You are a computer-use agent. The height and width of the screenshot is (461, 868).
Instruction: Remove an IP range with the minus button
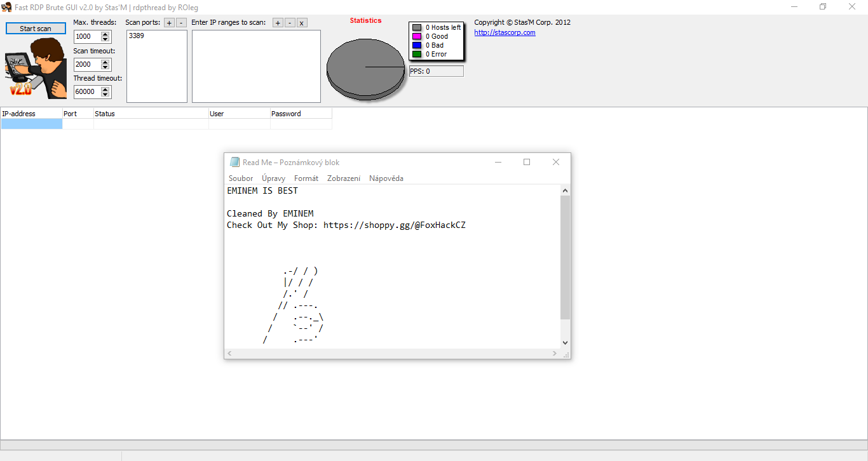290,23
